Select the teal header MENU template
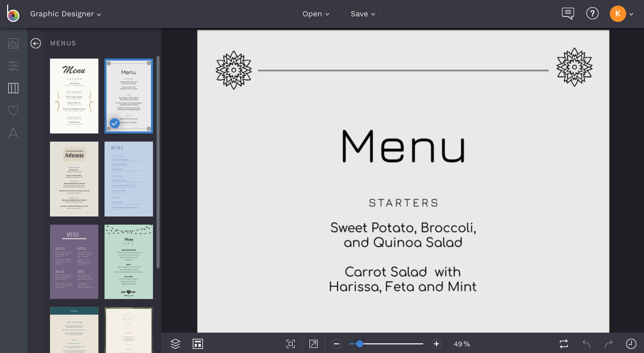The height and width of the screenshot is (353, 644). point(74,330)
